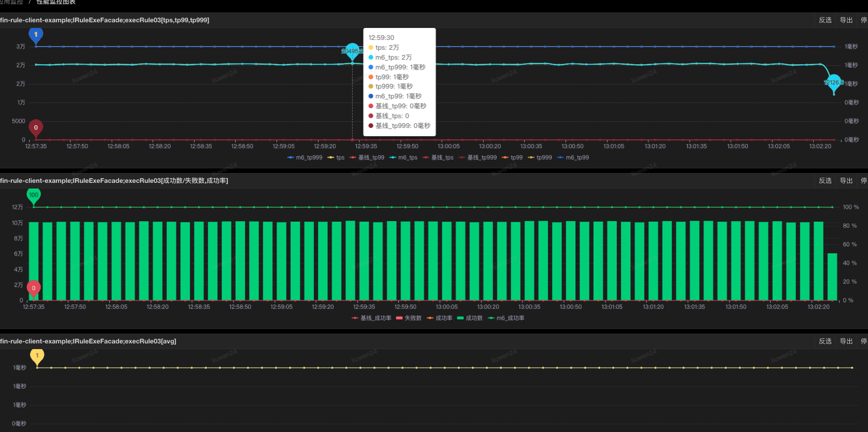Viewport: 868px width, 432px height.
Task: Toggle the 失败数 legend item
Action: click(409, 318)
